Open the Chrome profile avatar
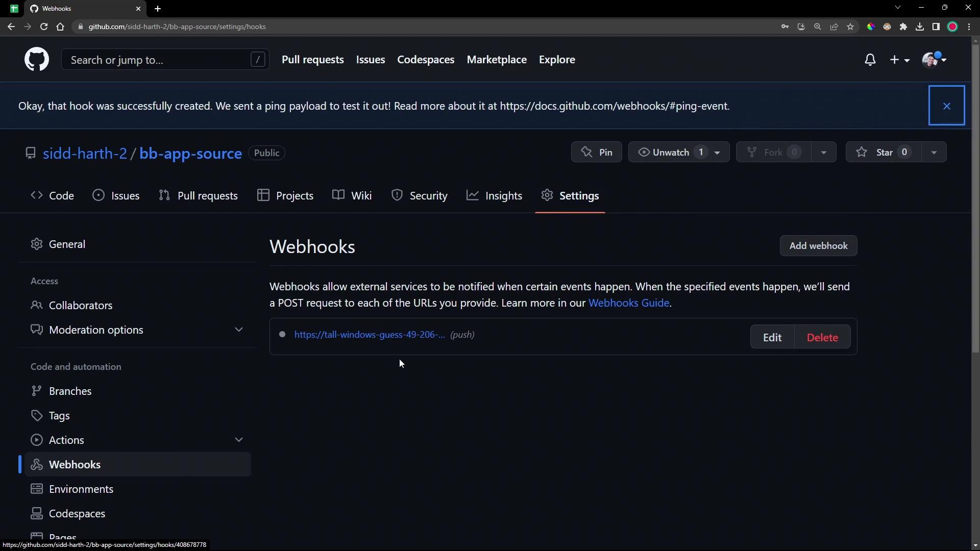The width and height of the screenshot is (980, 551). 952,27
